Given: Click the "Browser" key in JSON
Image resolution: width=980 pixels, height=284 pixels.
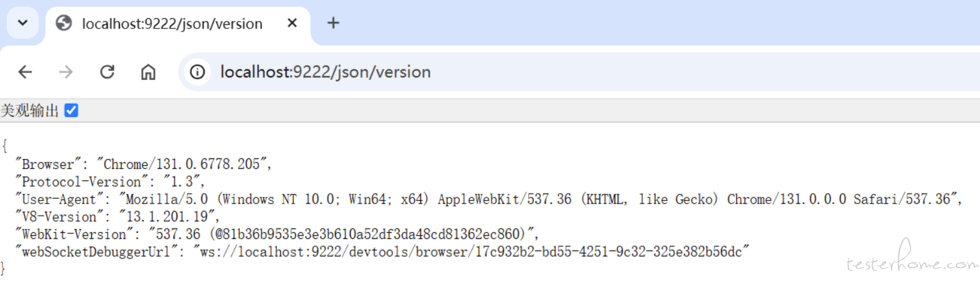Looking at the screenshot, I should pyautogui.click(x=48, y=164).
